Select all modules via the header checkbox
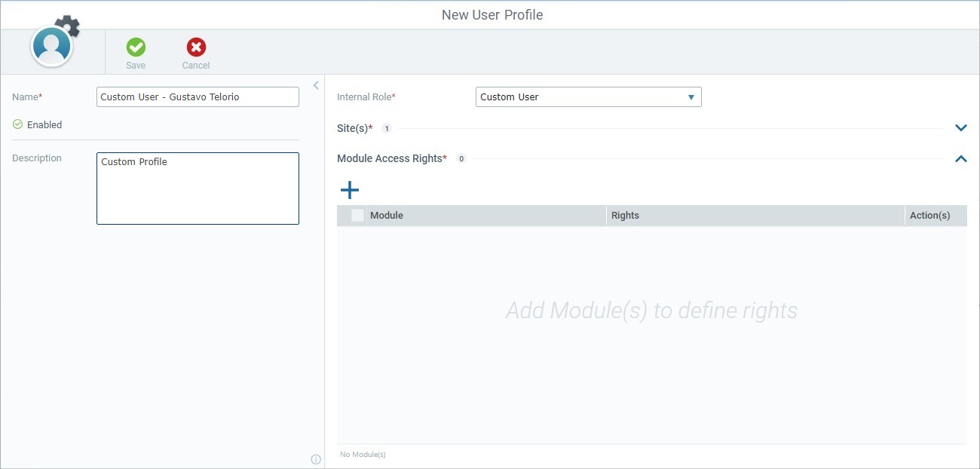The height and width of the screenshot is (469, 980). coord(357,215)
